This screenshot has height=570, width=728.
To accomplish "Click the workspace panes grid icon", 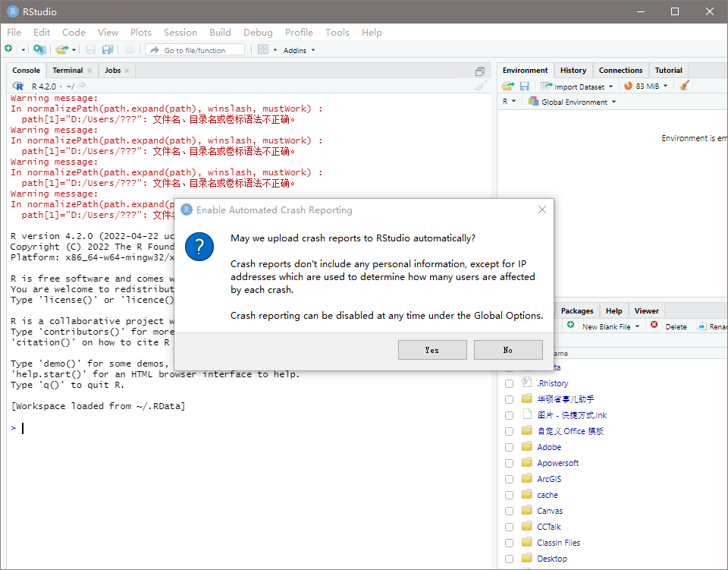I will 263,49.
